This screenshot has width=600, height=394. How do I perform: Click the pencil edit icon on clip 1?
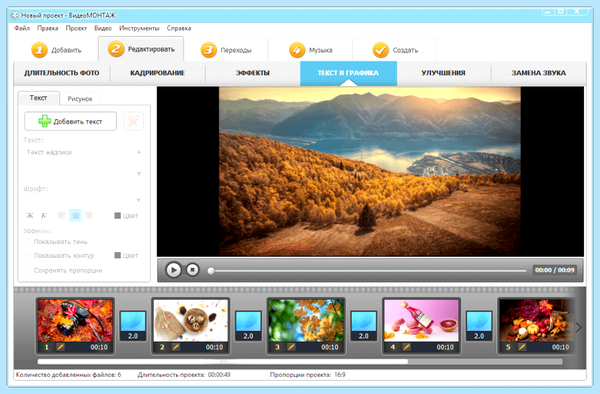pos(60,347)
